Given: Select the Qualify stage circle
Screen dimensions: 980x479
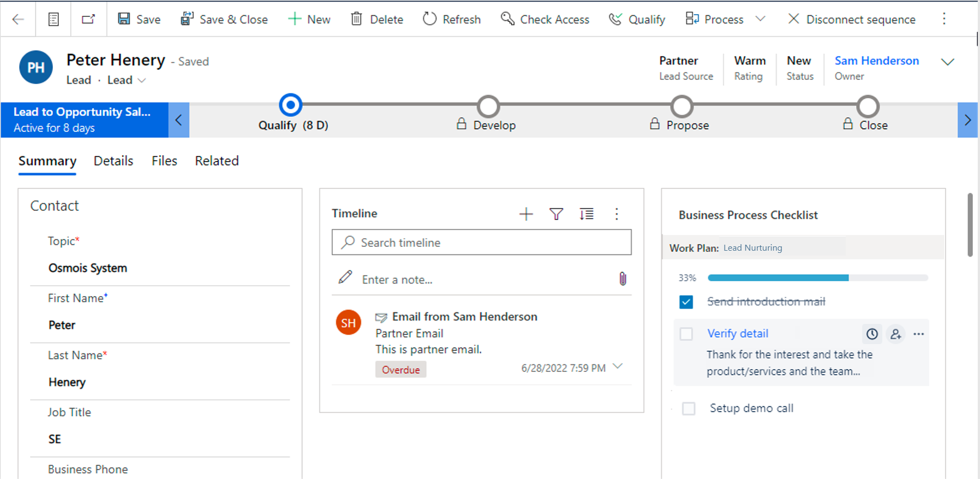Looking at the screenshot, I should [290, 104].
